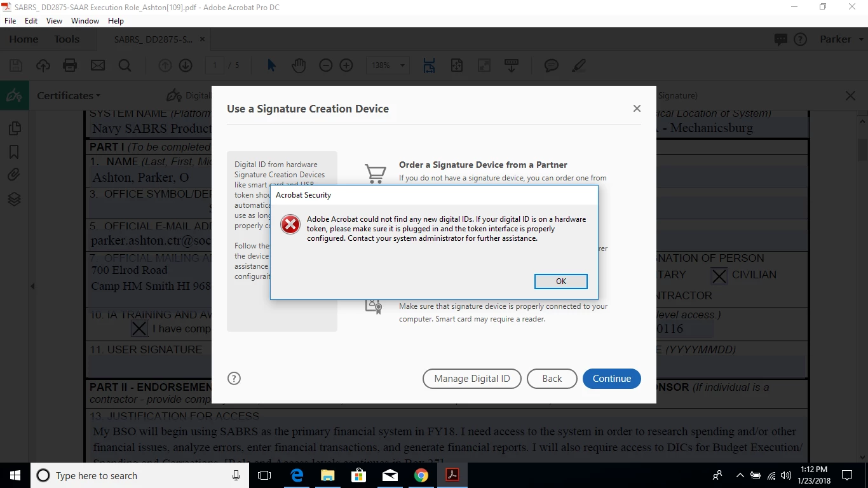The height and width of the screenshot is (488, 868).
Task: Select the highlight text pen tool
Action: (578, 65)
